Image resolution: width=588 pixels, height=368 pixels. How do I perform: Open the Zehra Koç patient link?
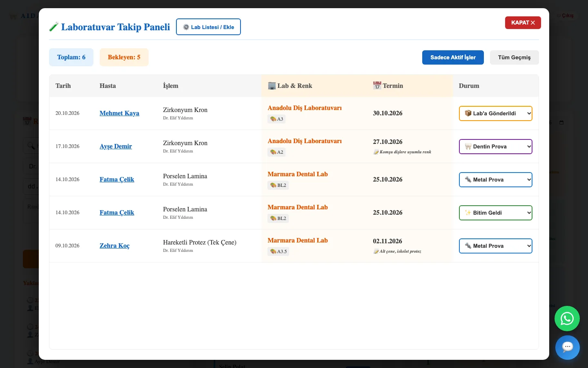[x=114, y=246]
